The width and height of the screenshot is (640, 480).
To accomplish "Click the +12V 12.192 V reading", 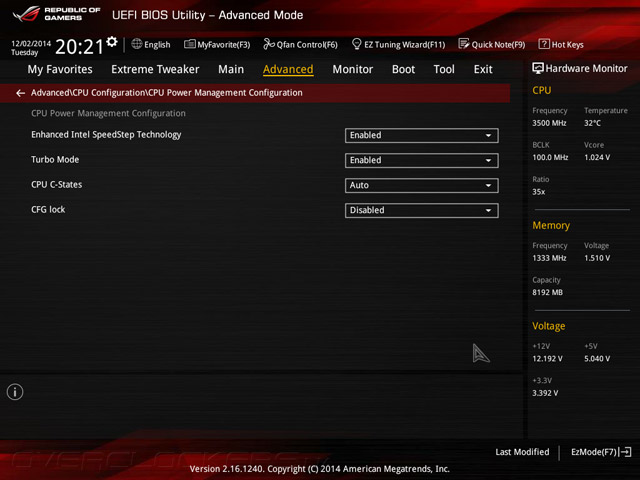I will coord(547,359).
